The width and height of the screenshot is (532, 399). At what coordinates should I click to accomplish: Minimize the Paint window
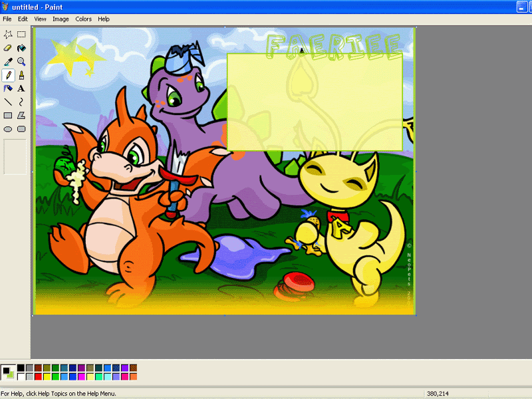(521, 7)
